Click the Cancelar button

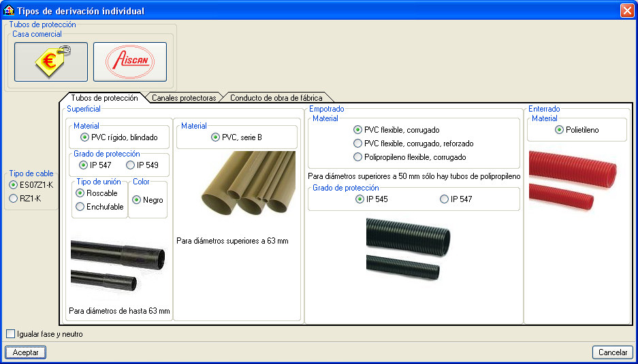click(613, 352)
